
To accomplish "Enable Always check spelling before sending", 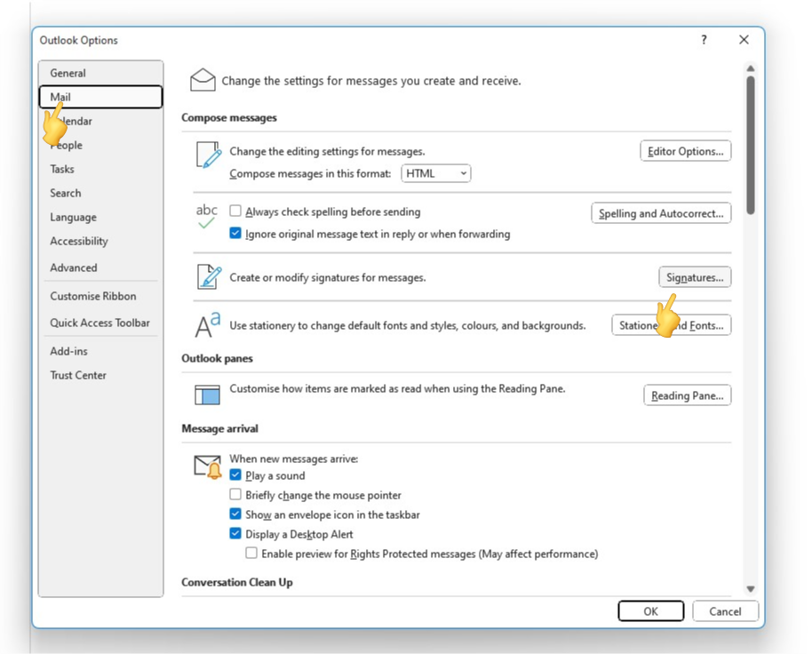I will pyautogui.click(x=235, y=211).
